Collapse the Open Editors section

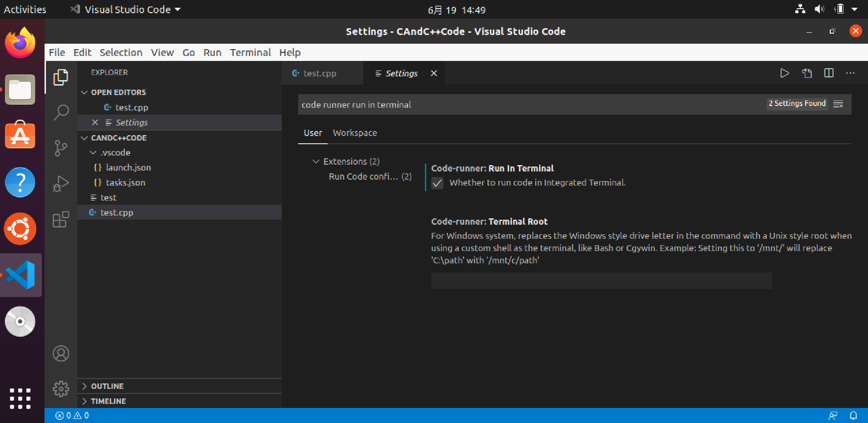click(x=84, y=92)
